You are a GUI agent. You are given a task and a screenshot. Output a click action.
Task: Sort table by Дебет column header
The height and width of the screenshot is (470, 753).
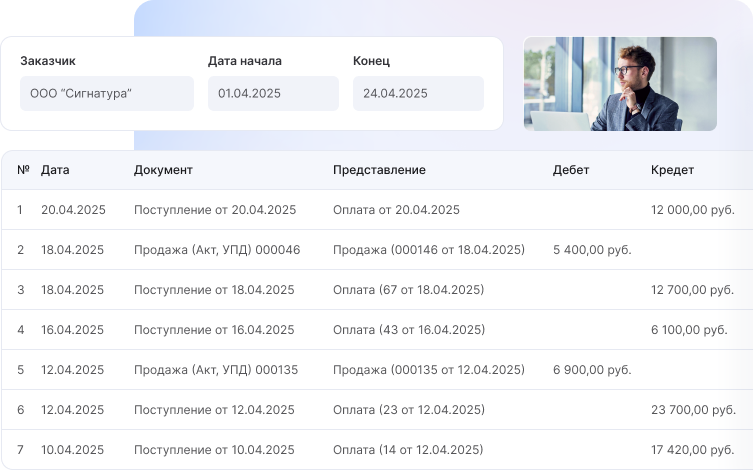[571, 170]
